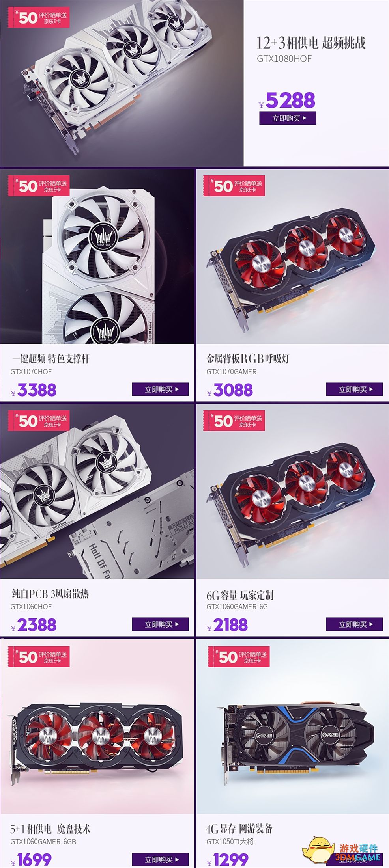Open the GTX1070GAMER red fan image

[293, 256]
